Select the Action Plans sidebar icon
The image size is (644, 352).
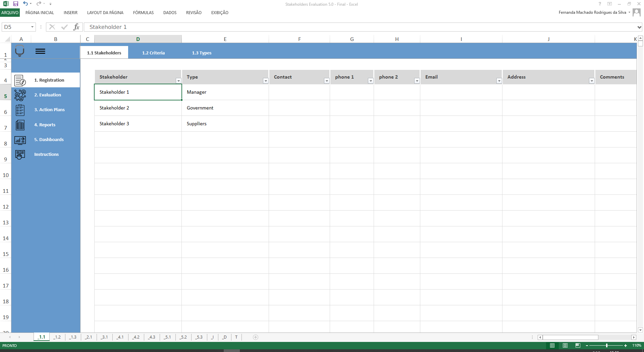(20, 110)
